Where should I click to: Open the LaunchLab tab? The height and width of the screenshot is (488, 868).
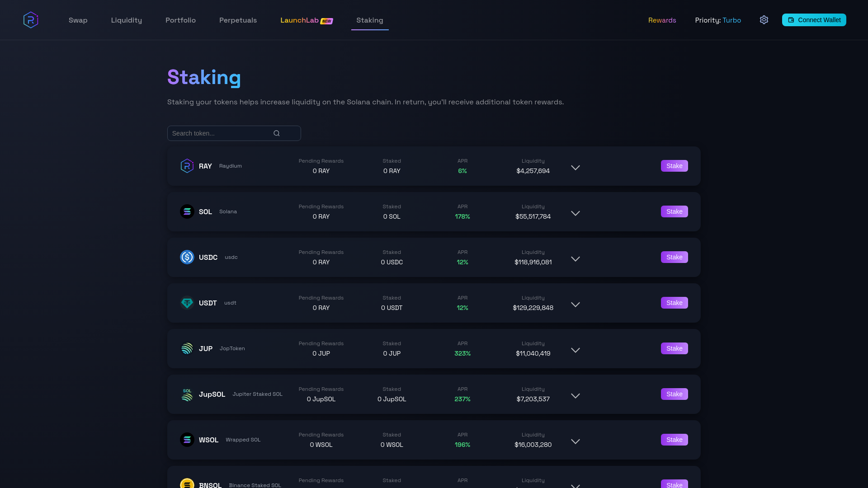point(299,20)
